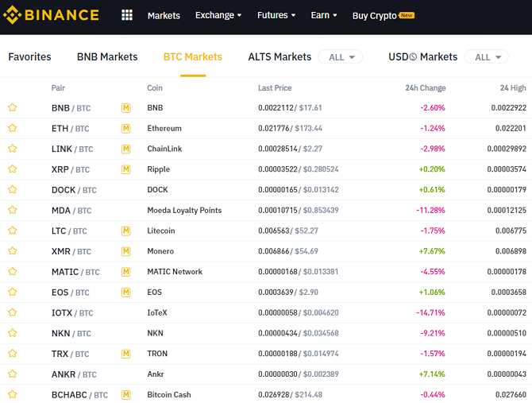This screenshot has height=403, width=532.
Task: Switch to the ALTS Markets tab
Action: [x=279, y=56]
